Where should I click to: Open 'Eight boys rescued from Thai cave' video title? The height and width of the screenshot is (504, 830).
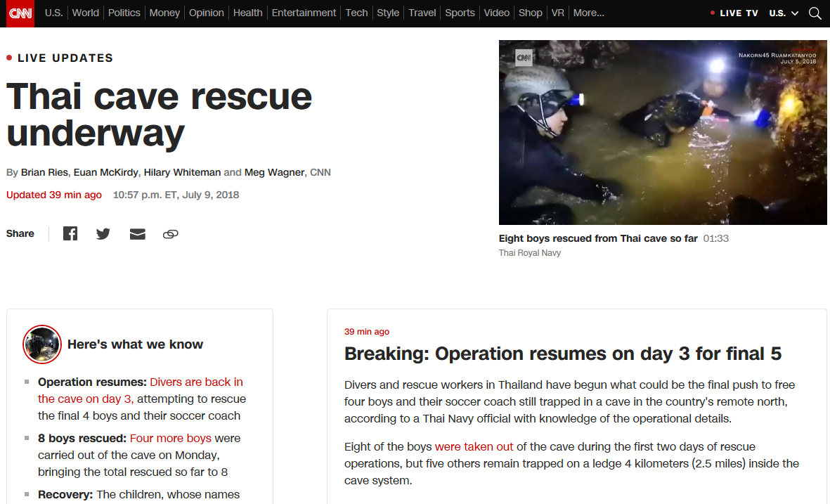pyautogui.click(x=598, y=238)
